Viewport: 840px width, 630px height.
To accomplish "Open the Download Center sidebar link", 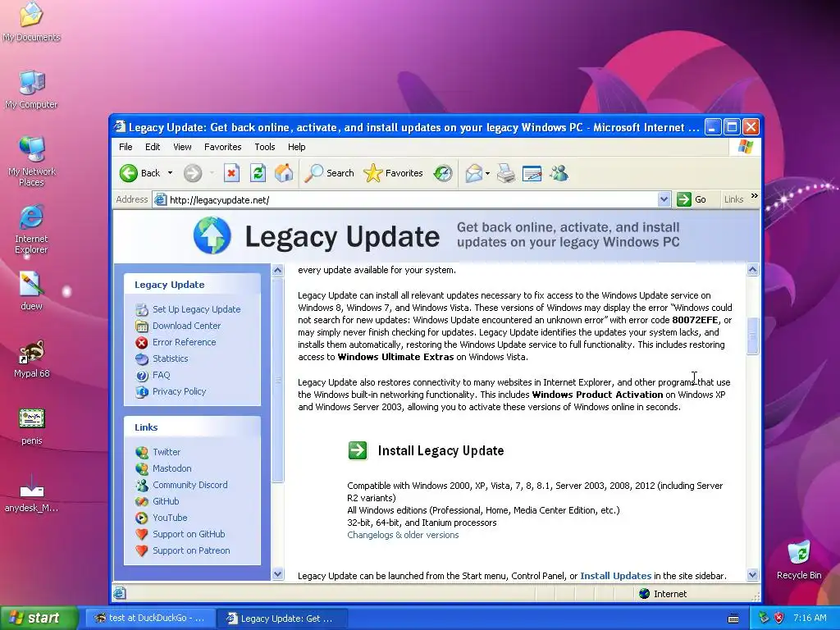I will pos(186,326).
